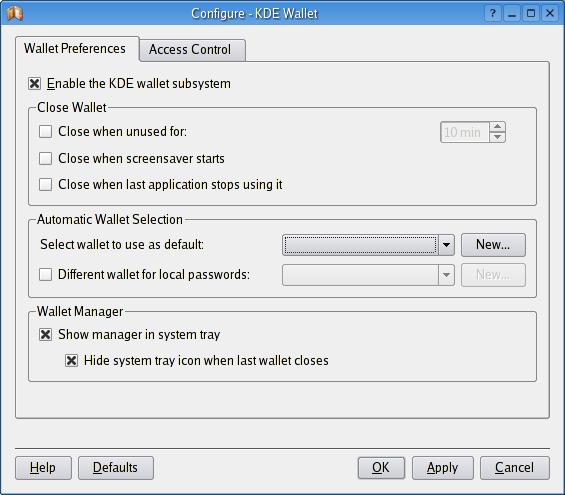Click the question mark help icon
The image size is (565, 495).
(x=493, y=14)
